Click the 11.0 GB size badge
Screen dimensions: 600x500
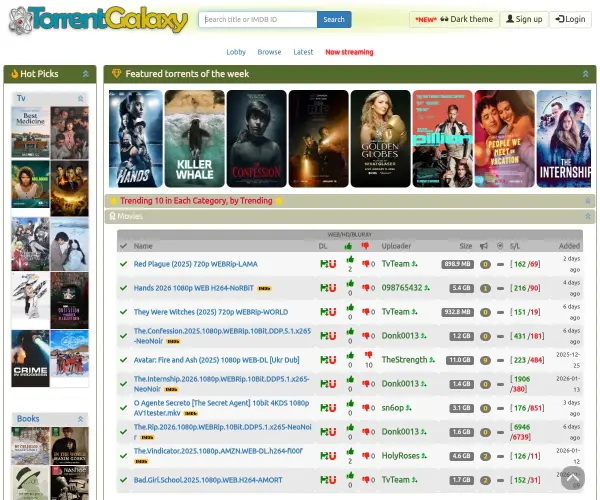click(x=460, y=360)
